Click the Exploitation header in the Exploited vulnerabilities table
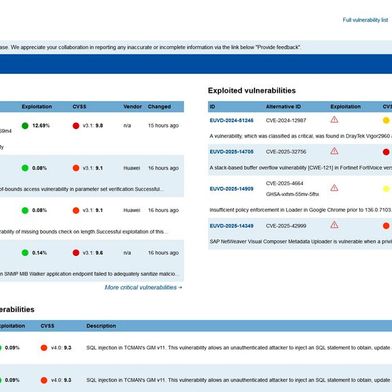The width and height of the screenshot is (392, 392). click(345, 107)
